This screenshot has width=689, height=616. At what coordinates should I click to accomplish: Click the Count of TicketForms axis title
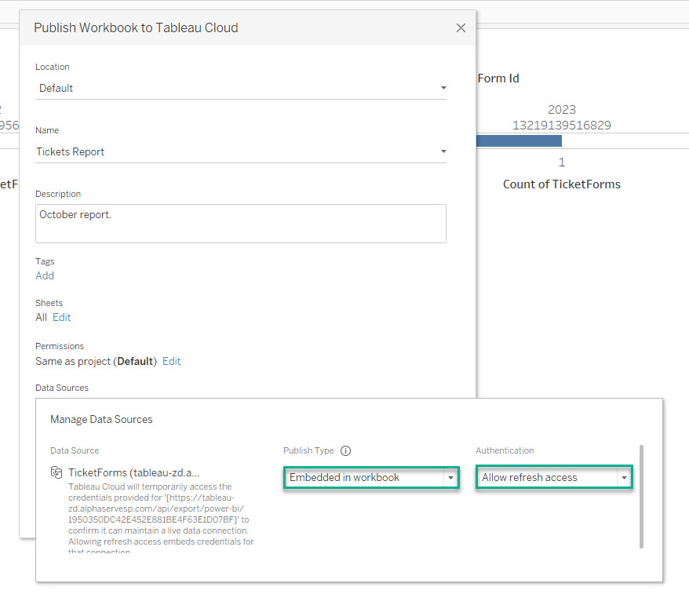click(x=561, y=184)
